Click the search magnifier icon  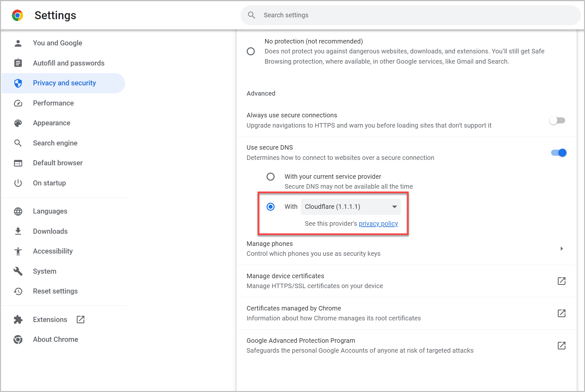pyautogui.click(x=252, y=15)
